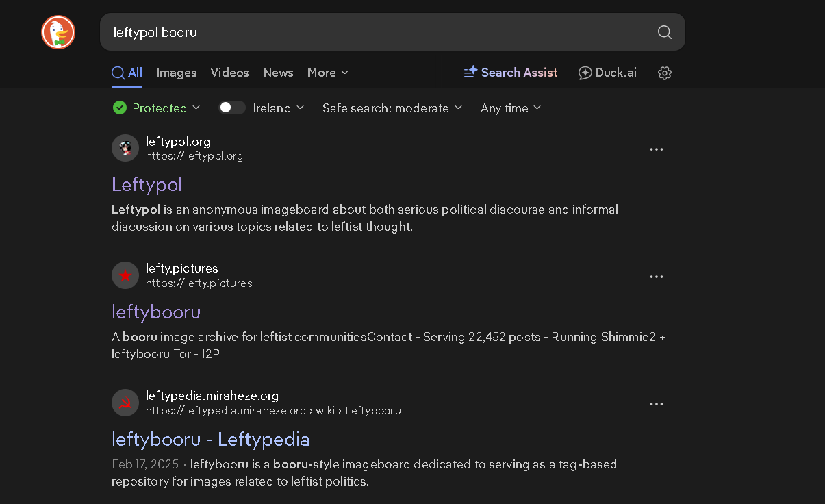Open the leftybooru - Leftypedia result link
Screen dimensions: 825x504
pyautogui.click(x=210, y=439)
